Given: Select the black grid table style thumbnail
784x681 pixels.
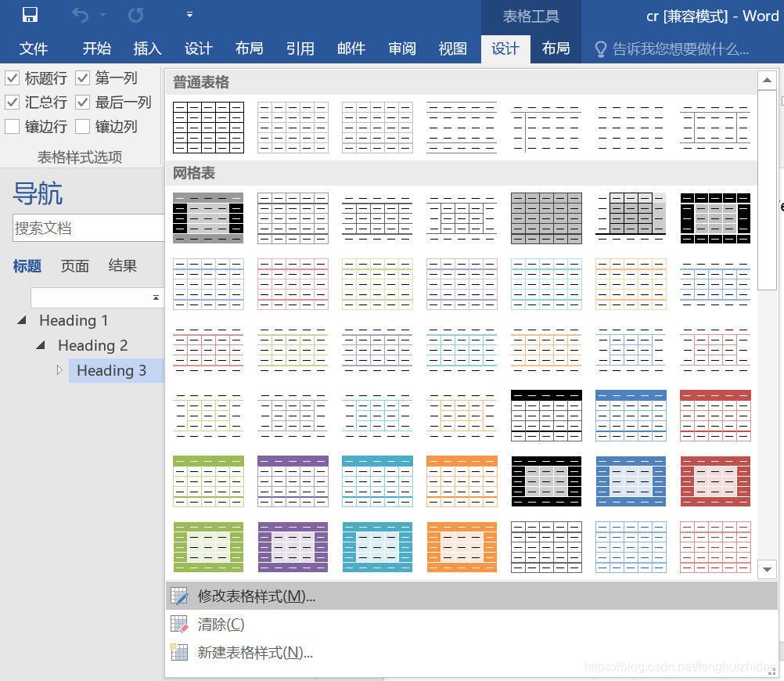Looking at the screenshot, I should click(715, 218).
